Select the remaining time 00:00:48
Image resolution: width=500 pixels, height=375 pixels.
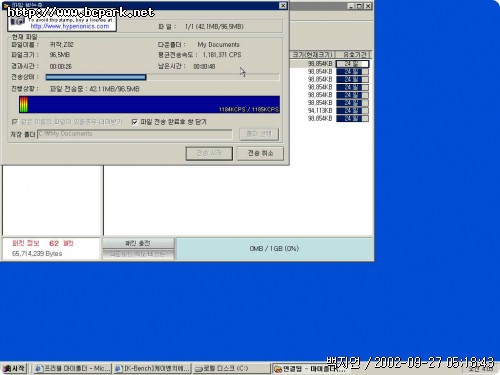[204, 66]
